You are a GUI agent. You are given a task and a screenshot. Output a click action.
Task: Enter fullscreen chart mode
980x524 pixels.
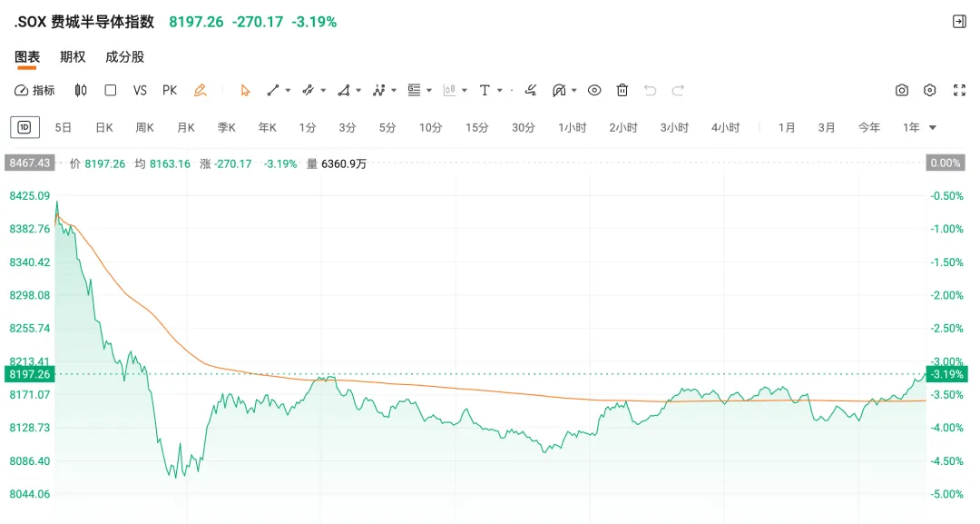959,90
